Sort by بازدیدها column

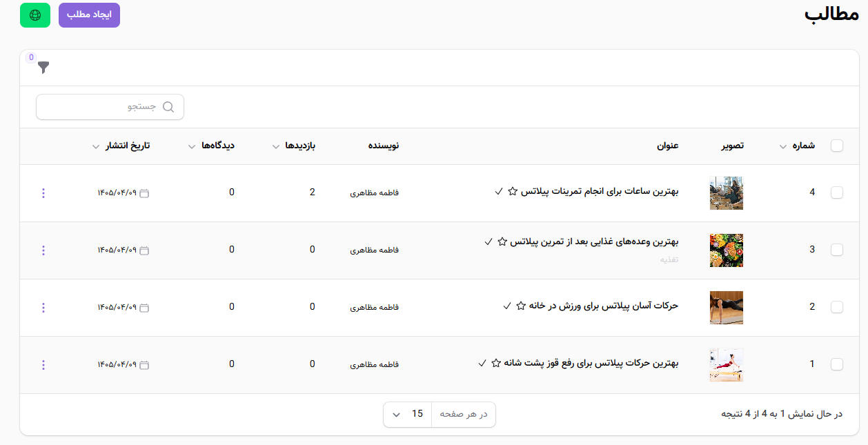294,146
